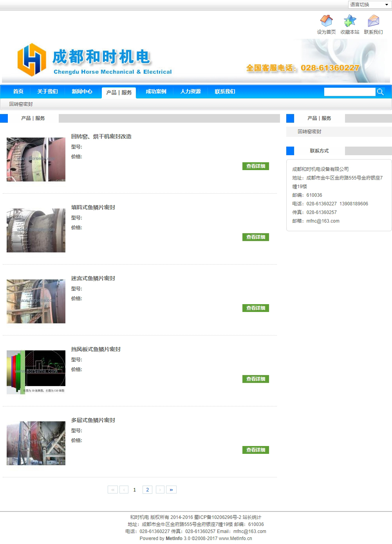Click the search magnifier icon

point(380,92)
